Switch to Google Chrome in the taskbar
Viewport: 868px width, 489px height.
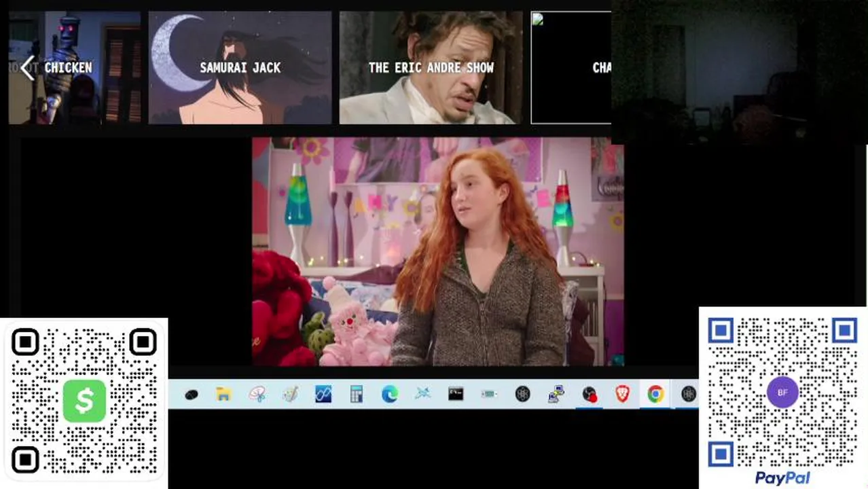pyautogui.click(x=655, y=394)
